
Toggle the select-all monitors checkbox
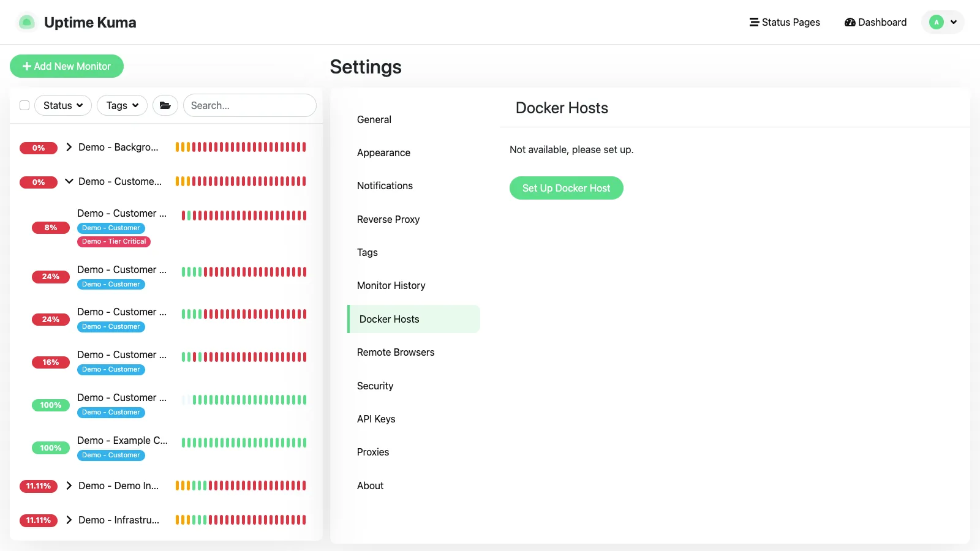[x=24, y=105]
